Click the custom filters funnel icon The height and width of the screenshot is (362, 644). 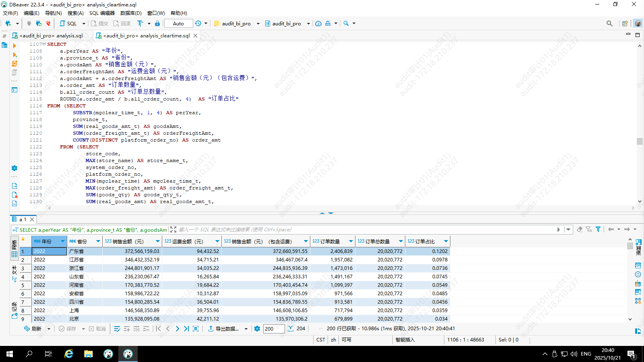click(598, 229)
